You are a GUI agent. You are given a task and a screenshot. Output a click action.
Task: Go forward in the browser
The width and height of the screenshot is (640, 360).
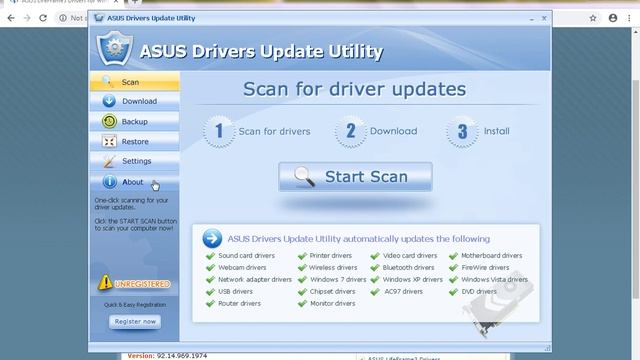pos(27,18)
